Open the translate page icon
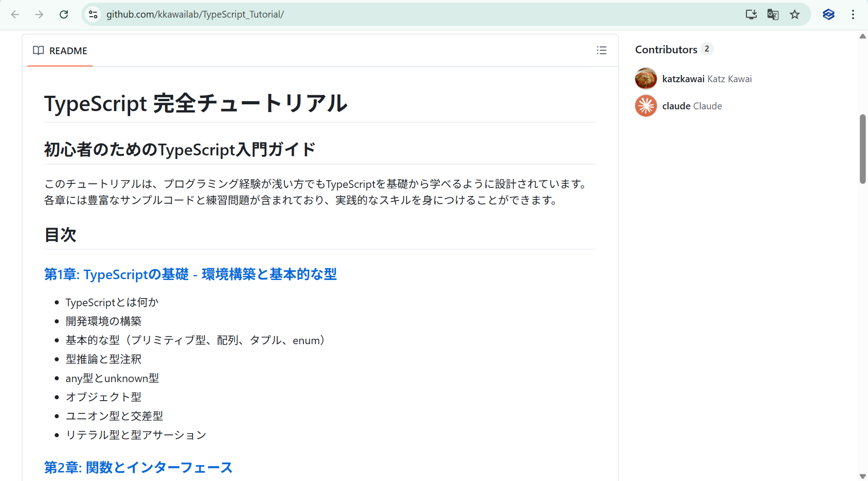This screenshot has width=868, height=481. pyautogui.click(x=773, y=14)
